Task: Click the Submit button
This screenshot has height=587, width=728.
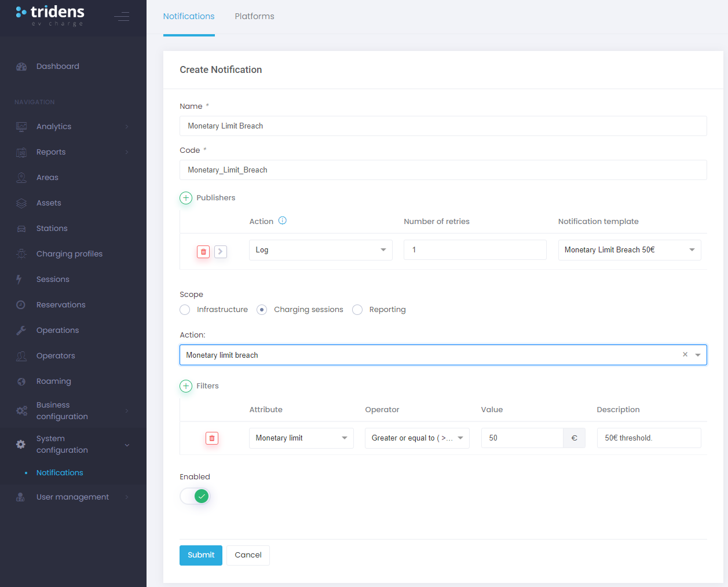Action: (200, 555)
